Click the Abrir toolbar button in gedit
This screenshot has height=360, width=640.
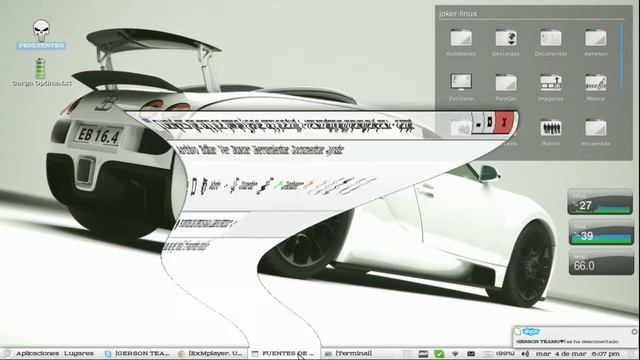[211, 187]
